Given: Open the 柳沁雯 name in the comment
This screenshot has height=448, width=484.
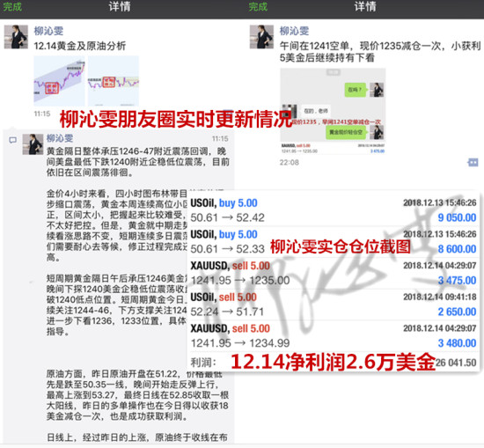Looking at the screenshot, I should point(60,138).
